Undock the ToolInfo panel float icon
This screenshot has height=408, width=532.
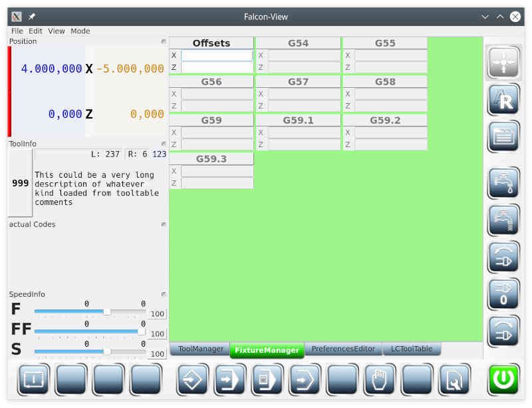[163, 144]
